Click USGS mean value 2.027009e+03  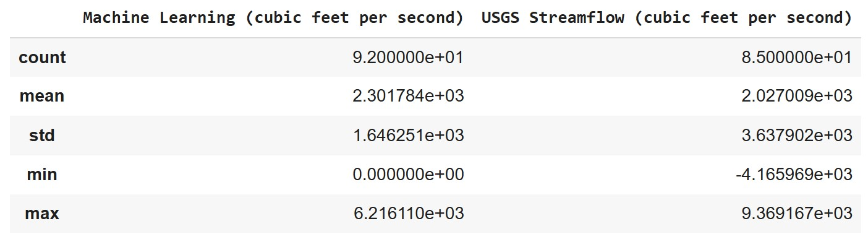[x=797, y=97]
